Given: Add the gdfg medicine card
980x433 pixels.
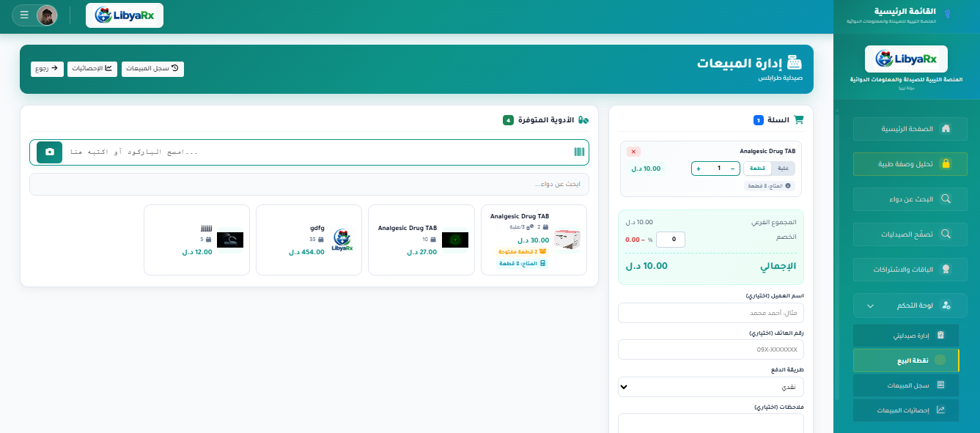Looking at the screenshot, I should point(309,240).
